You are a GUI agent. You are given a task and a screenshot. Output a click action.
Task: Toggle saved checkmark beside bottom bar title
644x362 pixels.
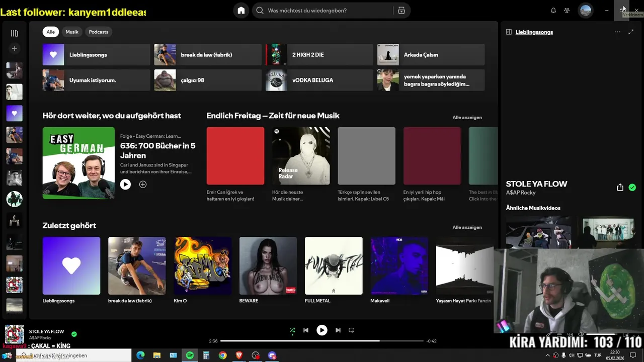[74, 334]
